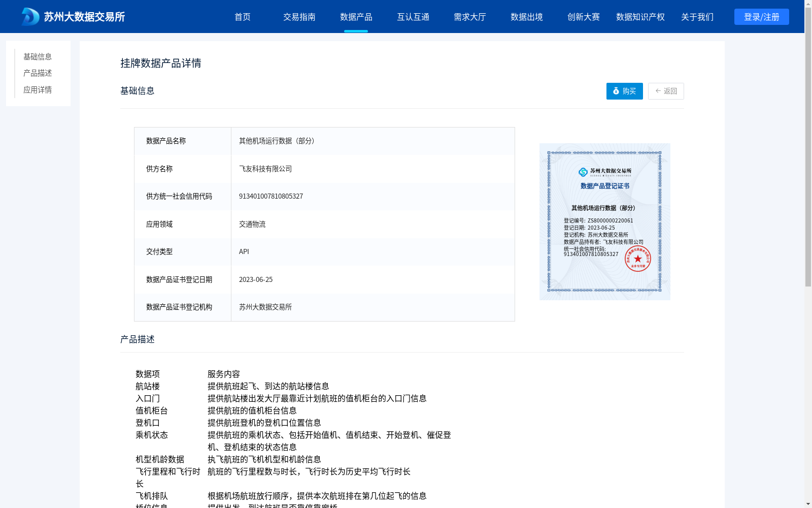Click the Suzhou Big Data Exchange logo icon
812x508 pixels.
[x=30, y=17]
